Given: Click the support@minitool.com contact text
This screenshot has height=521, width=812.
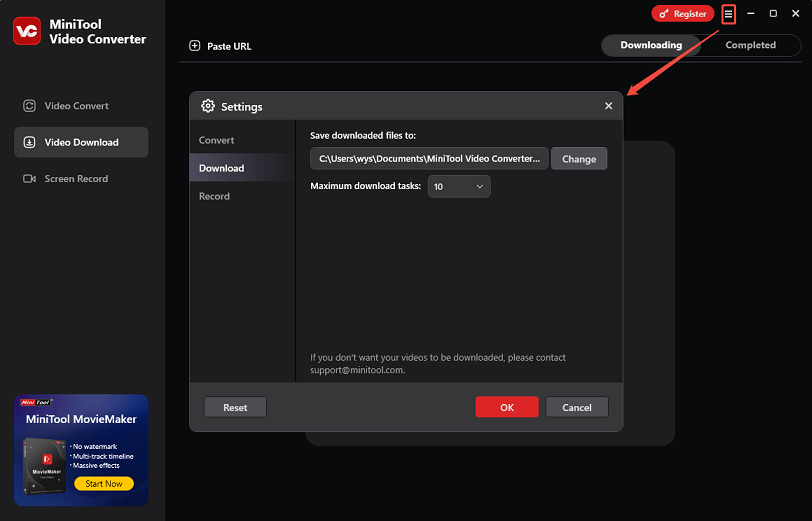Looking at the screenshot, I should (357, 370).
